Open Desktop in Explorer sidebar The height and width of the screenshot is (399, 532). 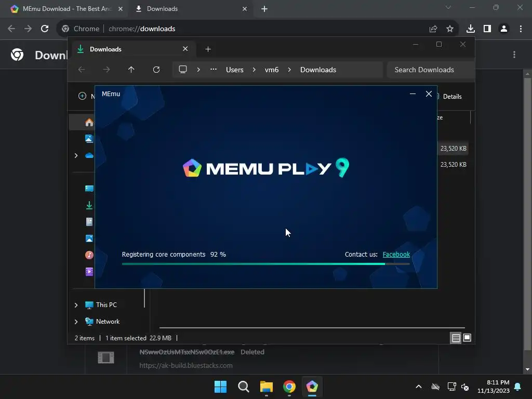(x=89, y=189)
